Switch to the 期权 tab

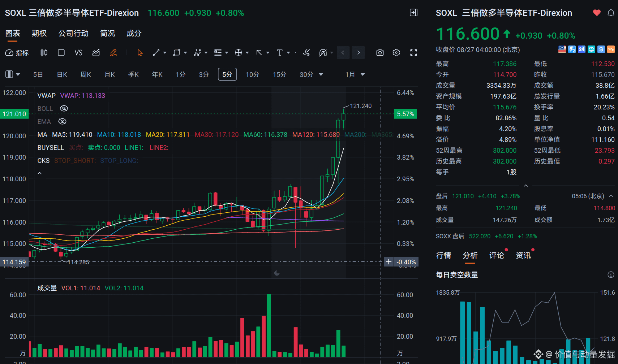[39, 33]
